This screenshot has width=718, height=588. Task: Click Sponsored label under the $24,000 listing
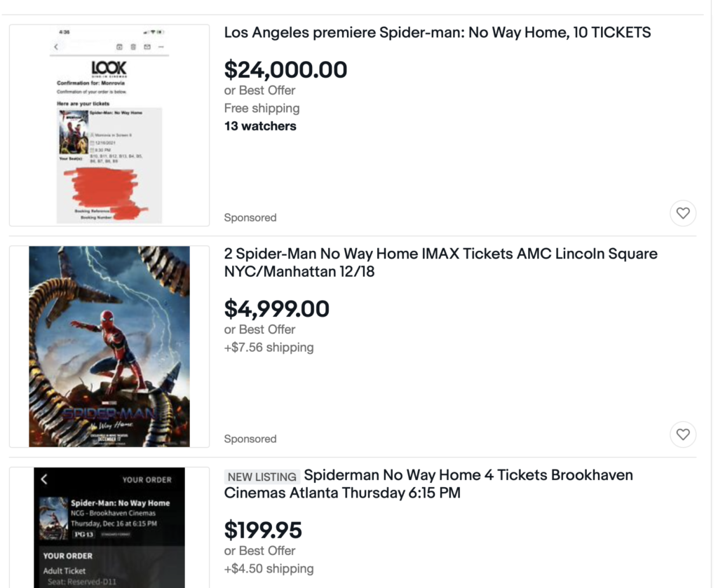250,217
